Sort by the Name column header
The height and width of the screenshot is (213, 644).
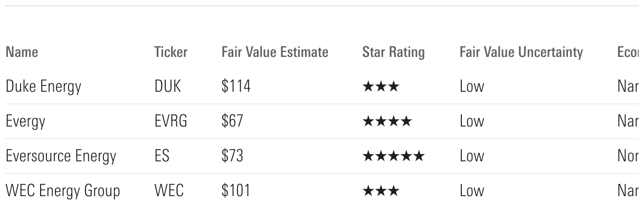[22, 52]
